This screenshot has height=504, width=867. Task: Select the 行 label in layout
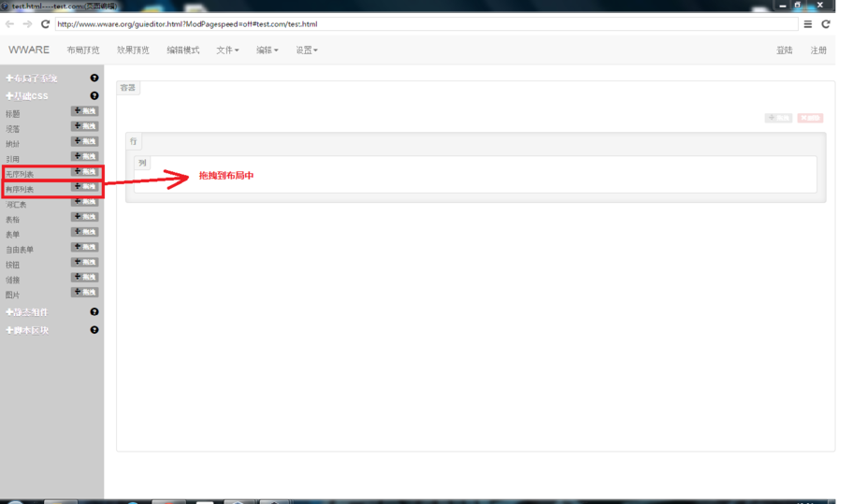tap(133, 141)
